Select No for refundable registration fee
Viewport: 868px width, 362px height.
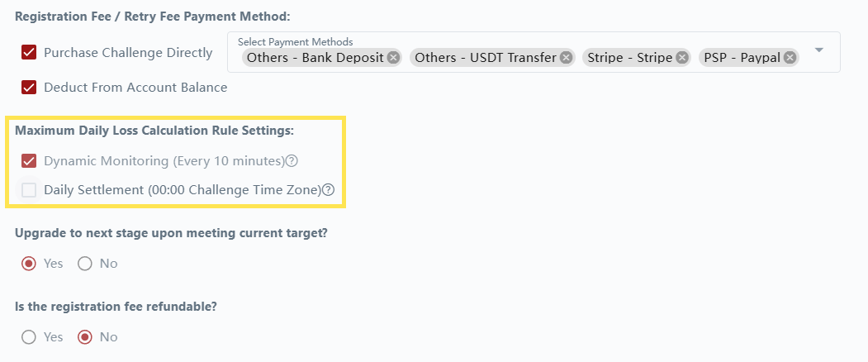click(x=84, y=337)
